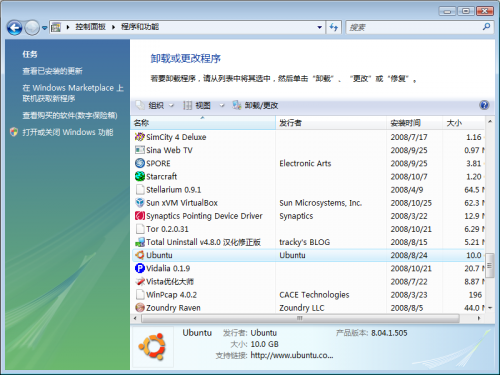Click the vertical scrollbar up arrow
The height and width of the screenshot is (375, 500).
490,122
